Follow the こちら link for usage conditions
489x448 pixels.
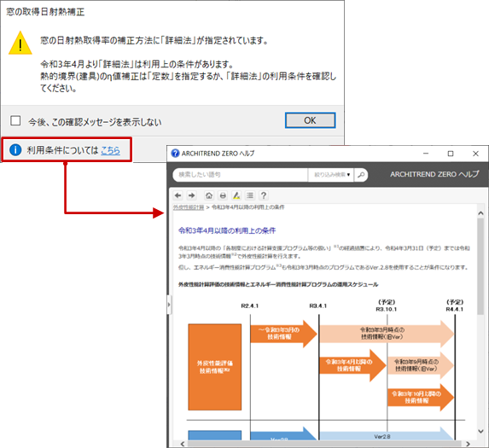click(110, 150)
